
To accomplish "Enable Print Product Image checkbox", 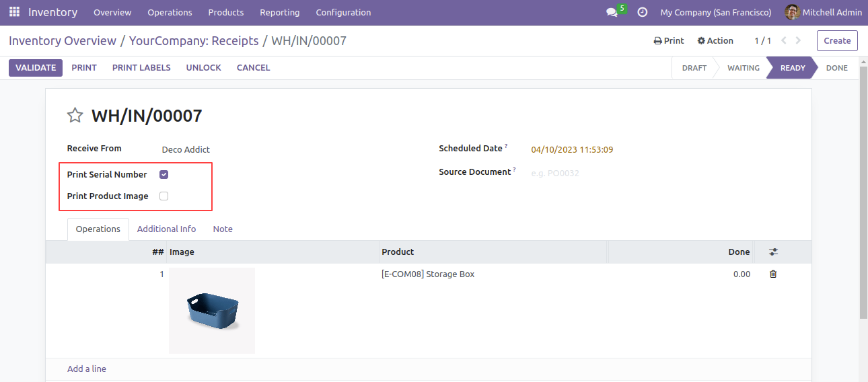I will click(x=164, y=196).
